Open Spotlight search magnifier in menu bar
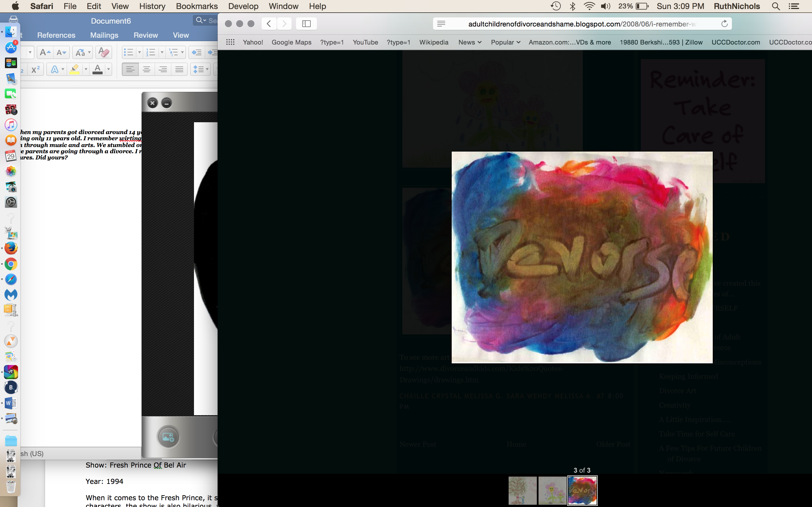The image size is (812, 507). tap(775, 6)
